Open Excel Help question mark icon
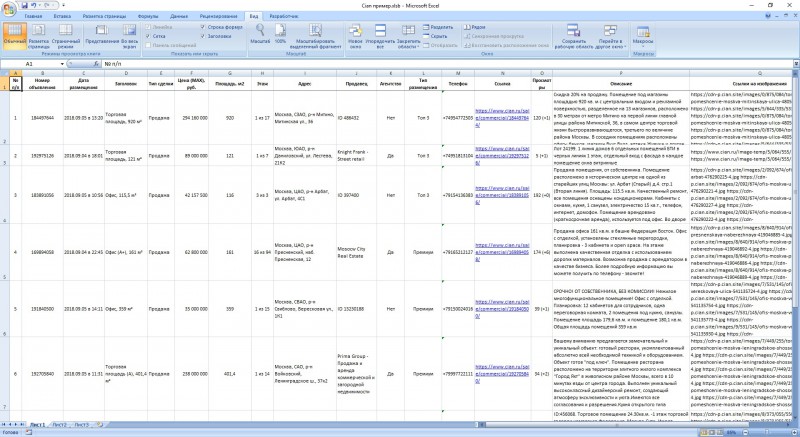This screenshot has height=437, width=800. point(768,16)
